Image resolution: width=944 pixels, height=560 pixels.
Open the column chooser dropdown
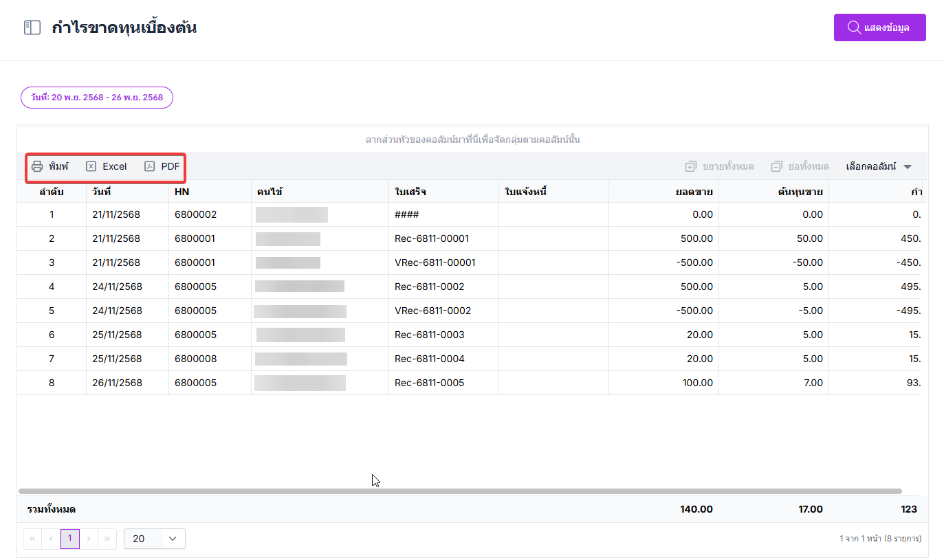[879, 166]
